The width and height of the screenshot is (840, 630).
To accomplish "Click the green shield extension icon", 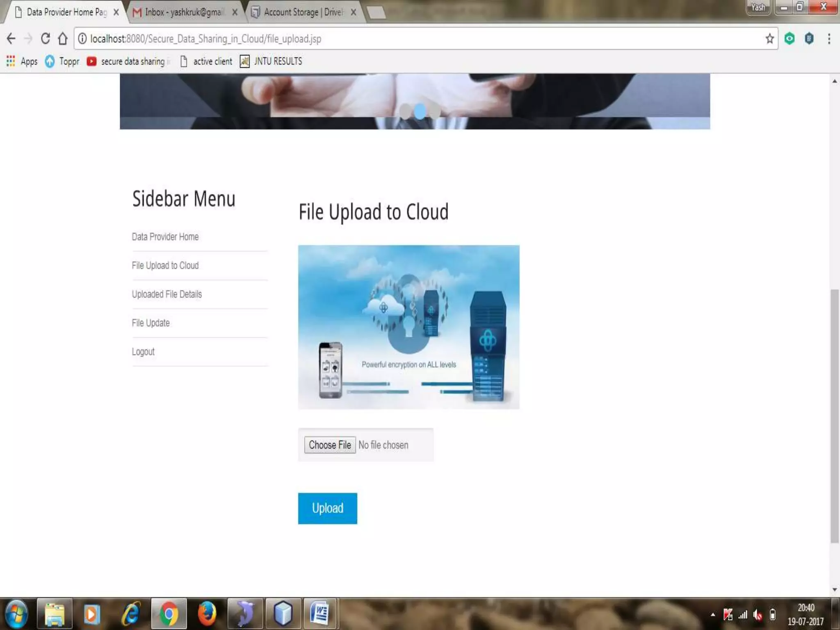I will click(789, 39).
